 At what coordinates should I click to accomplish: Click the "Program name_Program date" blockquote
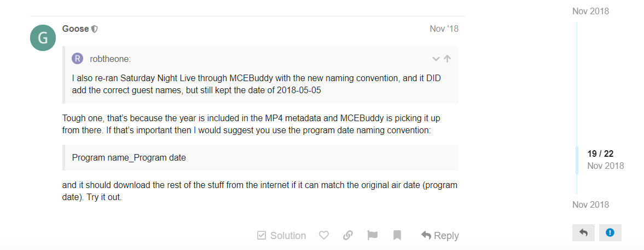[x=260, y=157]
